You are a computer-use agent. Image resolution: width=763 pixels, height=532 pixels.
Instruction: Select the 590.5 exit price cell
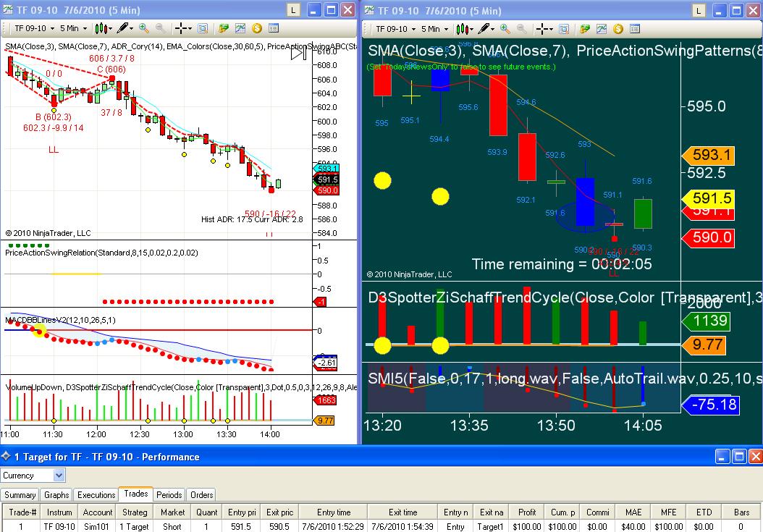[x=279, y=526]
